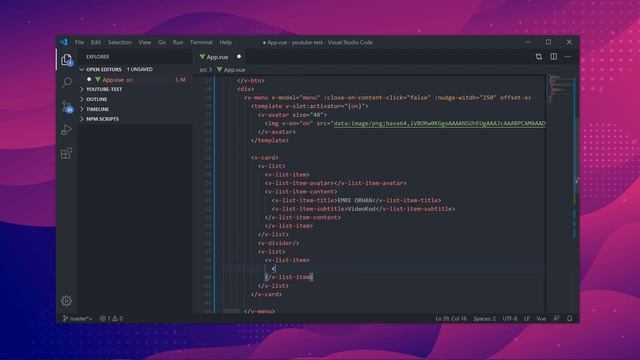Open the Terminal menu

point(201,42)
